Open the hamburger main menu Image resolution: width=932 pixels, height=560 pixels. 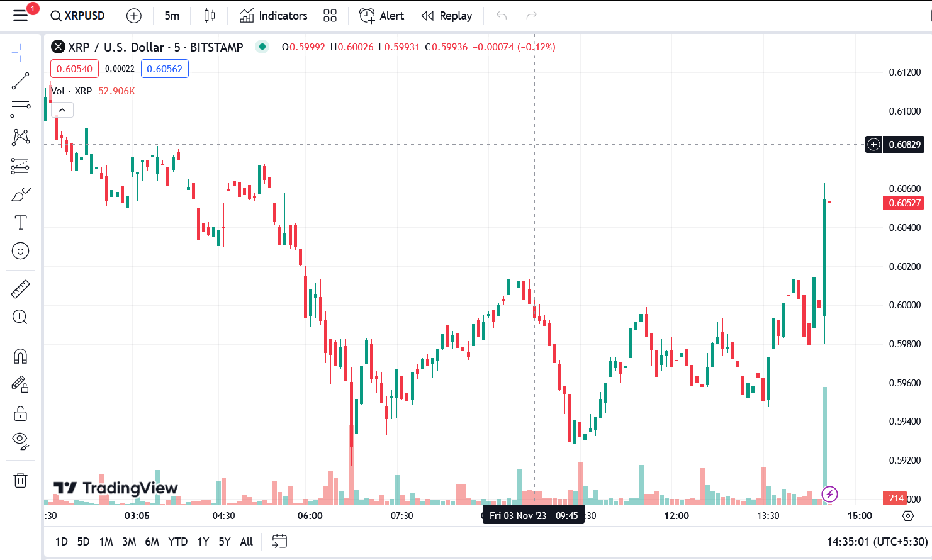tap(20, 15)
